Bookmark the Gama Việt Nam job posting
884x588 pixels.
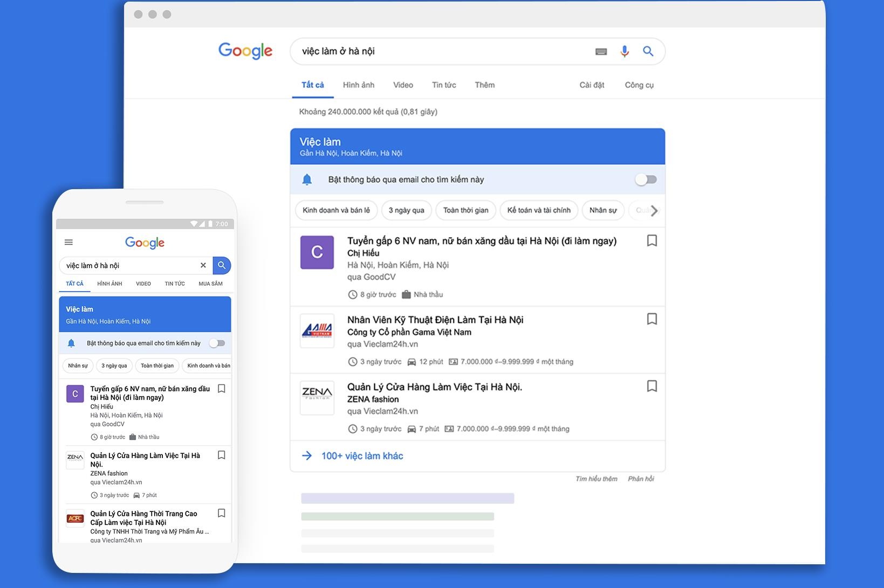coord(652,319)
